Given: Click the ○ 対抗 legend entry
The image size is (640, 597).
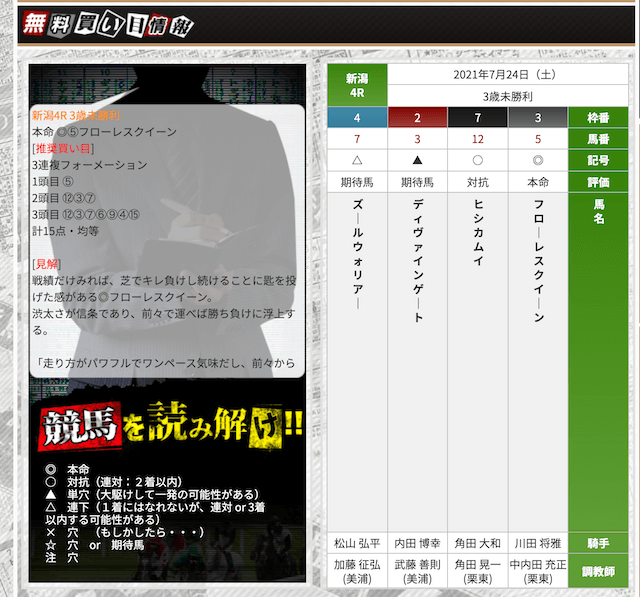Looking at the screenshot, I should [x=113, y=482].
